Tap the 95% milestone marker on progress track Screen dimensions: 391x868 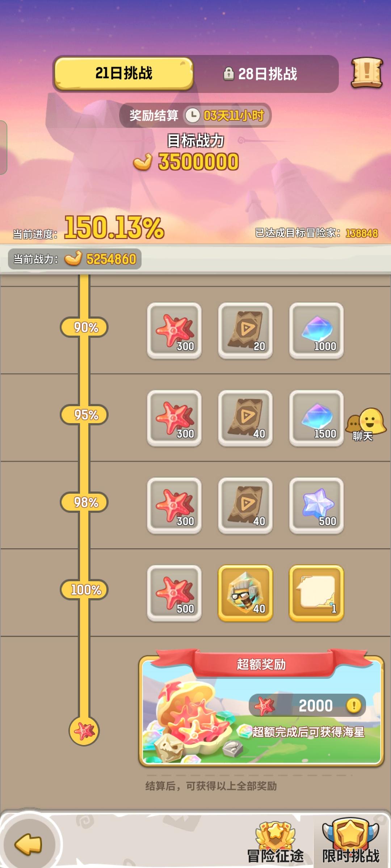pyautogui.click(x=84, y=415)
